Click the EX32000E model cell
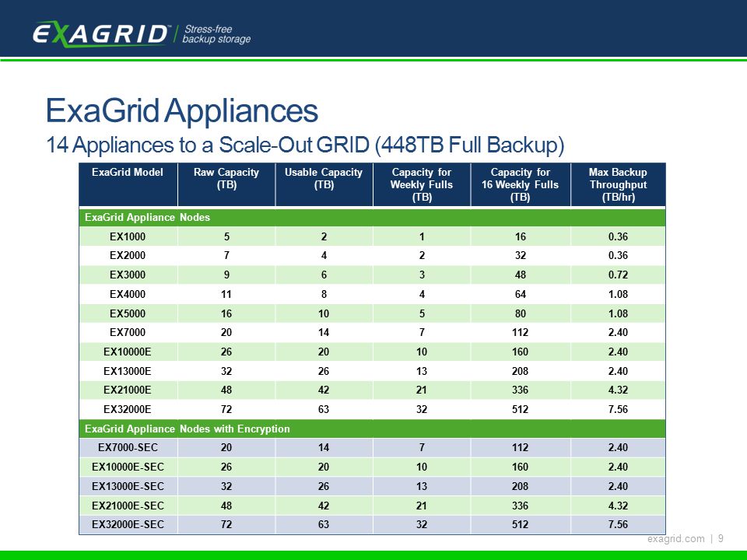The image size is (747, 560). click(128, 410)
